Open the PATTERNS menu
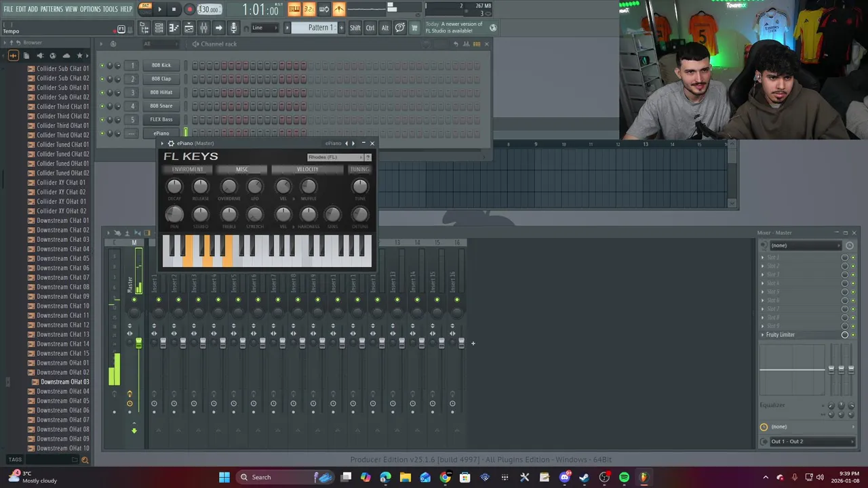The height and width of the screenshot is (488, 868). coord(52,9)
